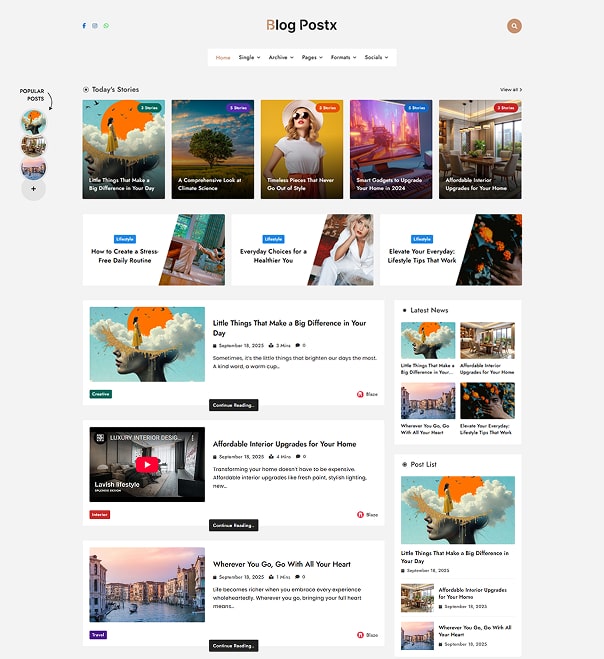
Task: Select the Home menu item
Action: (223, 58)
